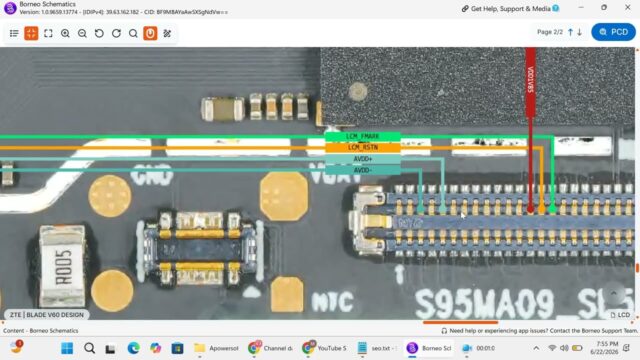Open Copilot from the taskbar
The image size is (640, 360).
155,348
